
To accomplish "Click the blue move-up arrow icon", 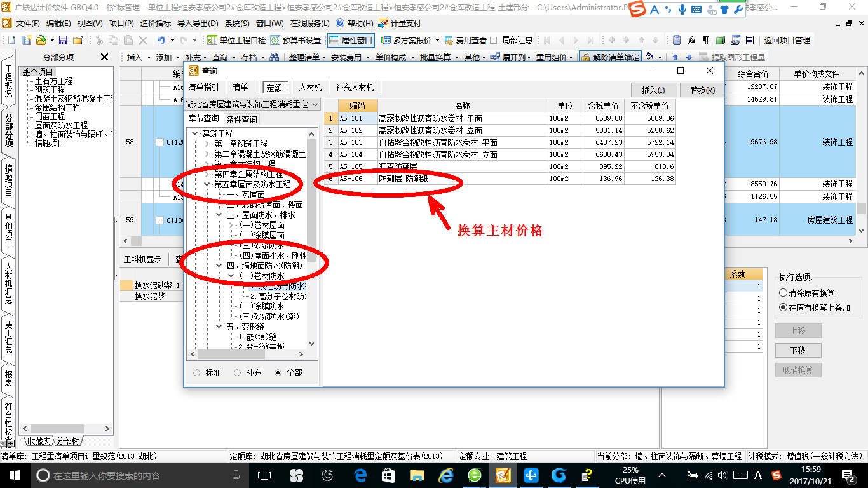I will tap(675, 57).
